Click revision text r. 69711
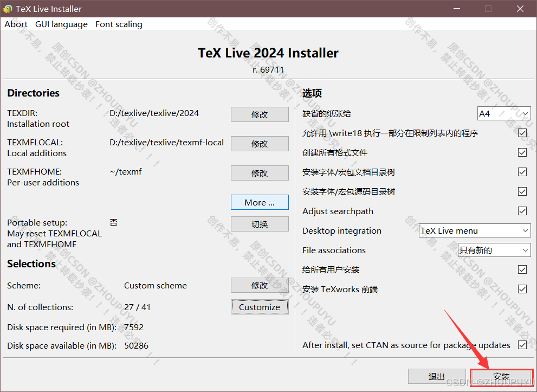The height and width of the screenshot is (392, 537). [x=268, y=69]
